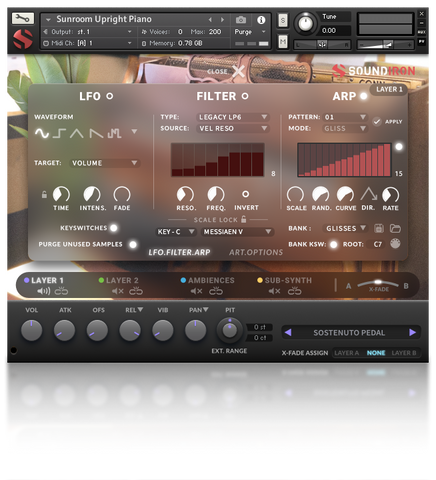
Task: Open the LFO Target Volume dropdown
Action: tap(105, 163)
